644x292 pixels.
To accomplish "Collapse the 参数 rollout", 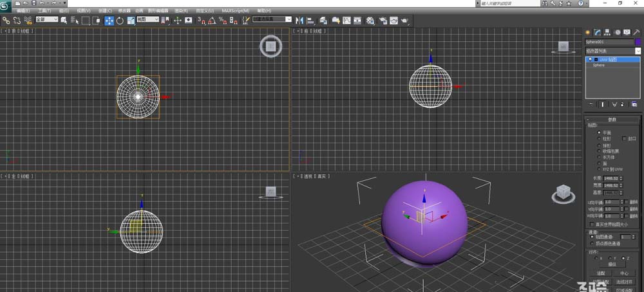I will [x=612, y=120].
